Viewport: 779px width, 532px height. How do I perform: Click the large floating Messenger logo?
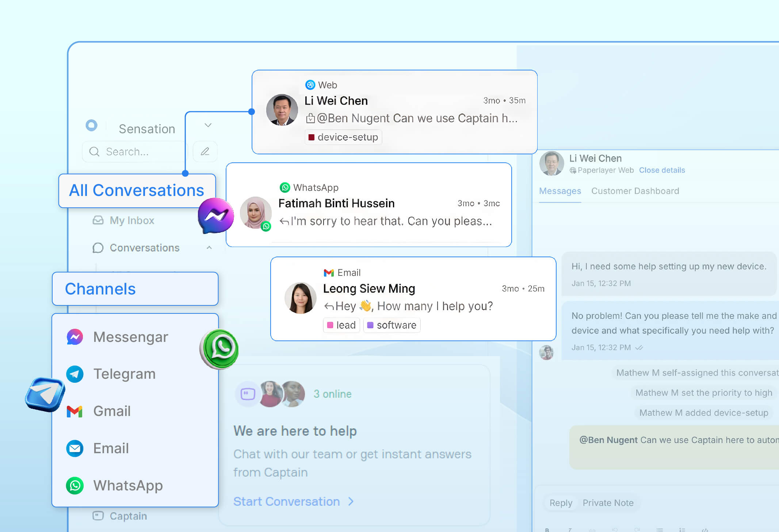coord(216,216)
